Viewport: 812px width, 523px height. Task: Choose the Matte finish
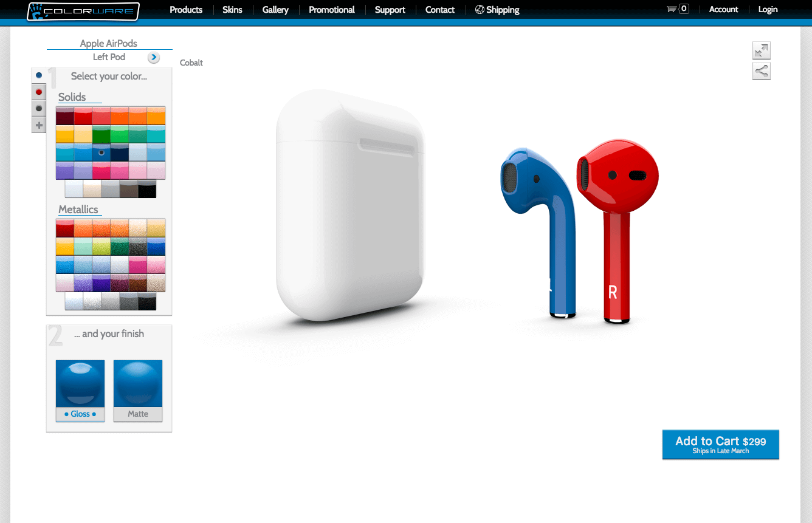click(x=138, y=391)
